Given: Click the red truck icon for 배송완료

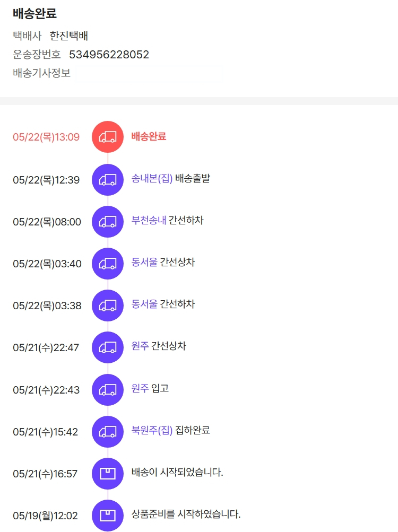Looking at the screenshot, I should click(108, 137).
